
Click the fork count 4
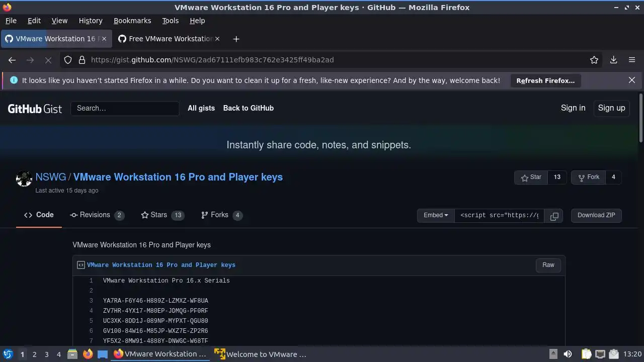(613, 177)
